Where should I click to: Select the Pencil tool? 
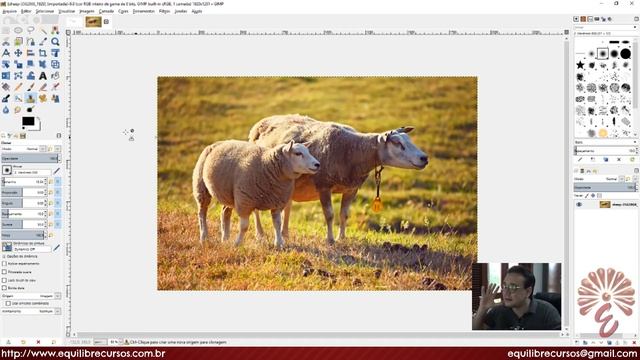click(18, 87)
